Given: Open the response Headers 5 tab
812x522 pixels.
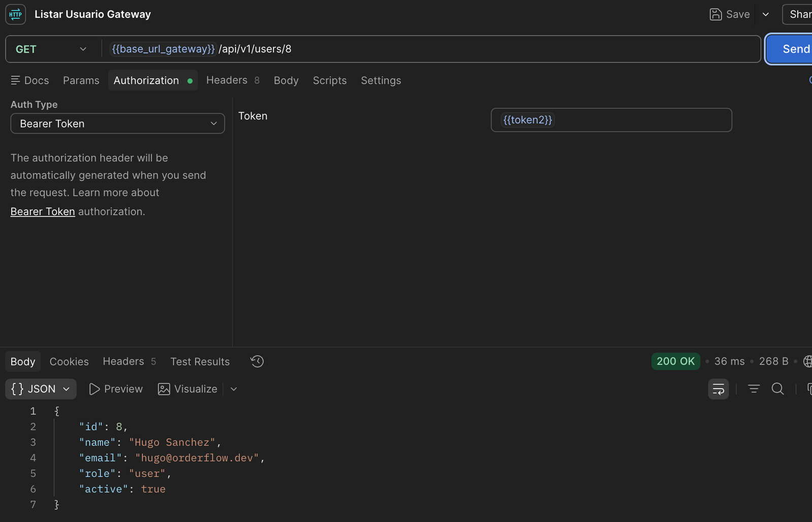Looking at the screenshot, I should (x=129, y=361).
